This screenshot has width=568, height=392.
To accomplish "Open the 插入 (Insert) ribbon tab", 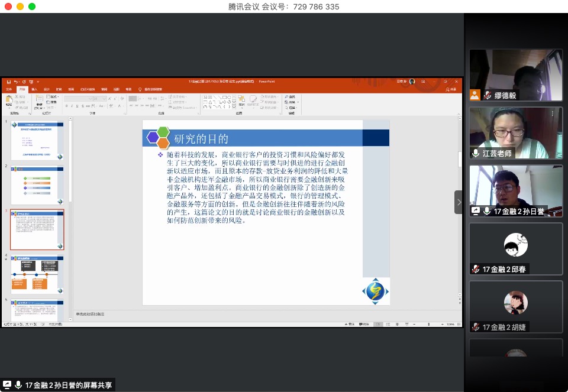I will (34, 89).
